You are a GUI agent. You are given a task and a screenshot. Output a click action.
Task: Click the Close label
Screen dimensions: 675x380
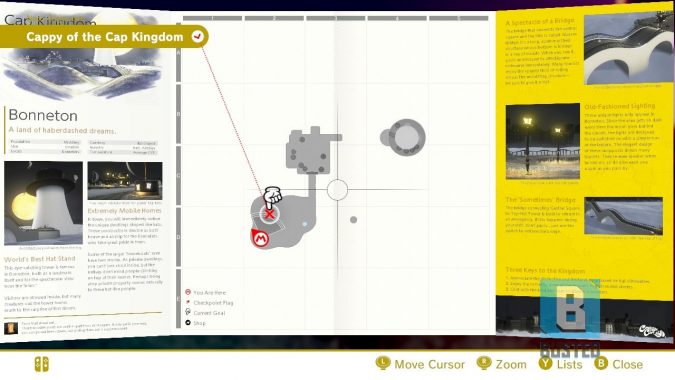627,365
